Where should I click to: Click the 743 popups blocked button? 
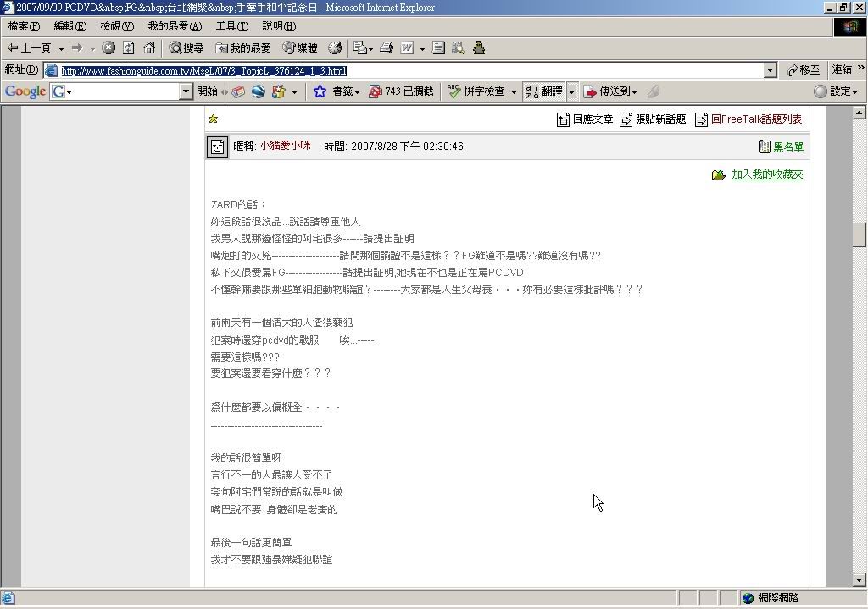(x=401, y=91)
